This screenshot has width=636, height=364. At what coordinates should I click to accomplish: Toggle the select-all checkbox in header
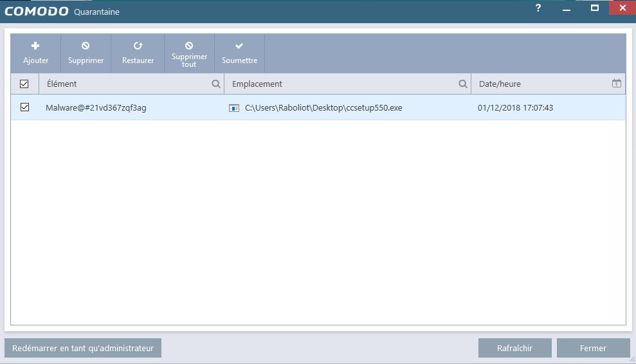(24, 84)
